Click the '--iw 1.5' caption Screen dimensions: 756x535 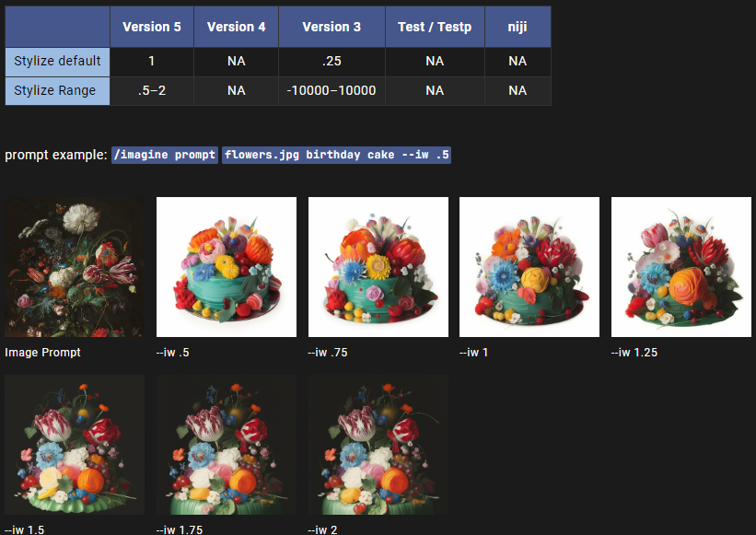point(25,529)
